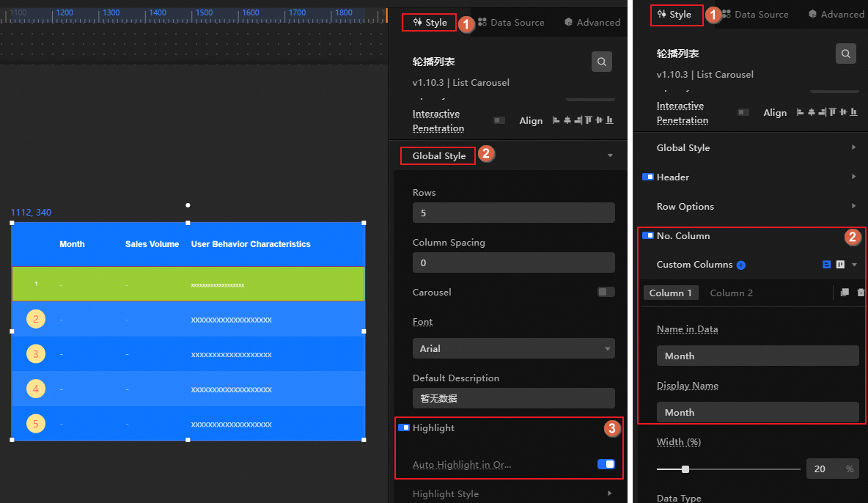This screenshot has width=868, height=503.
Task: Click align-bottom icon in the right panel
Action: 853,112
